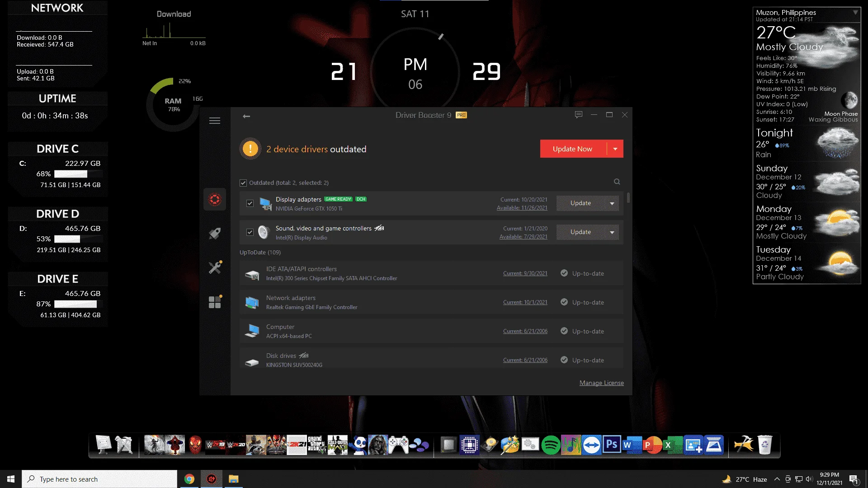Click Driver Booster taskbar icon
Screen dimensions: 868x488
[x=212, y=479]
